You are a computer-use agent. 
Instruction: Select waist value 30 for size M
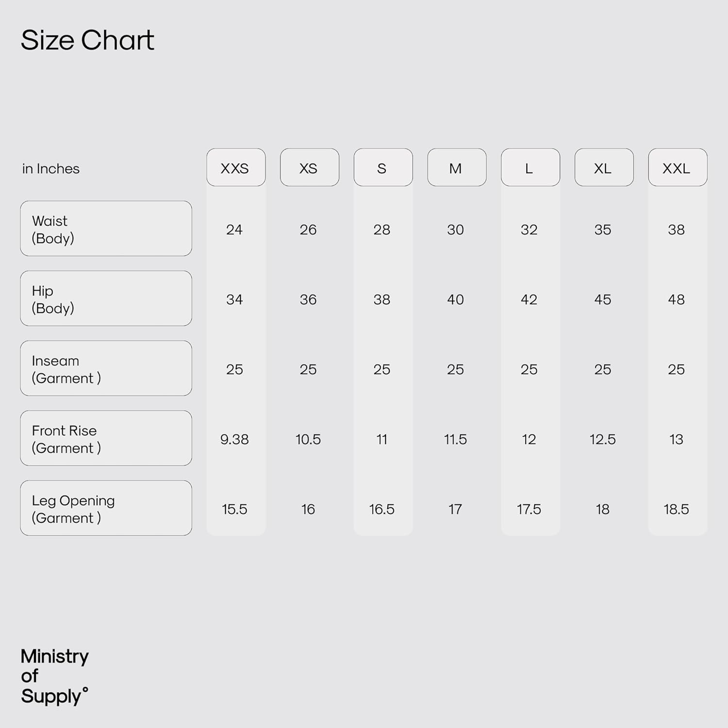455,230
